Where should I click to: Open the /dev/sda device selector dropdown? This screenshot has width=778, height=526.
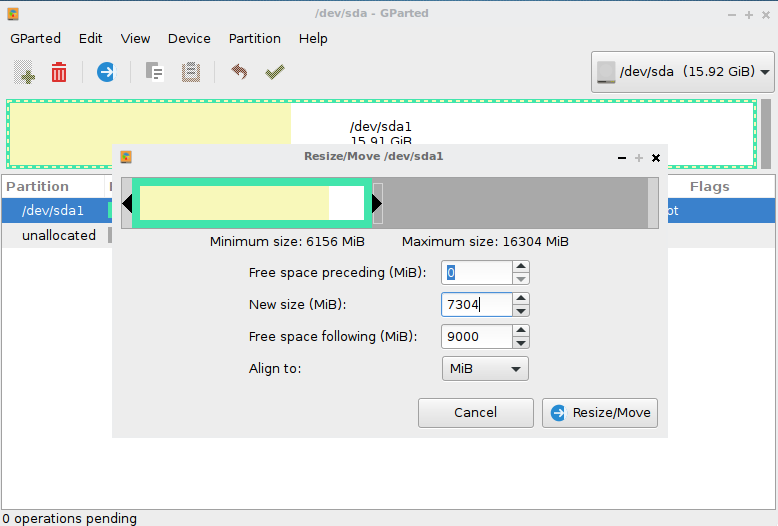(682, 72)
